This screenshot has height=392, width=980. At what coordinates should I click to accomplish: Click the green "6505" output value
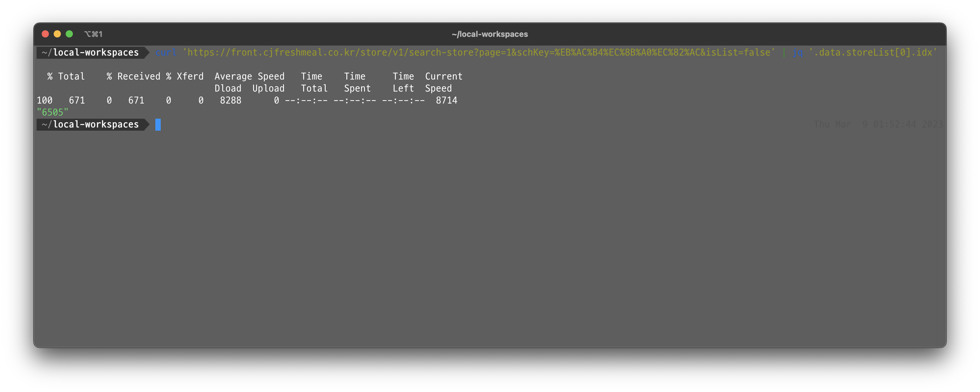point(52,112)
